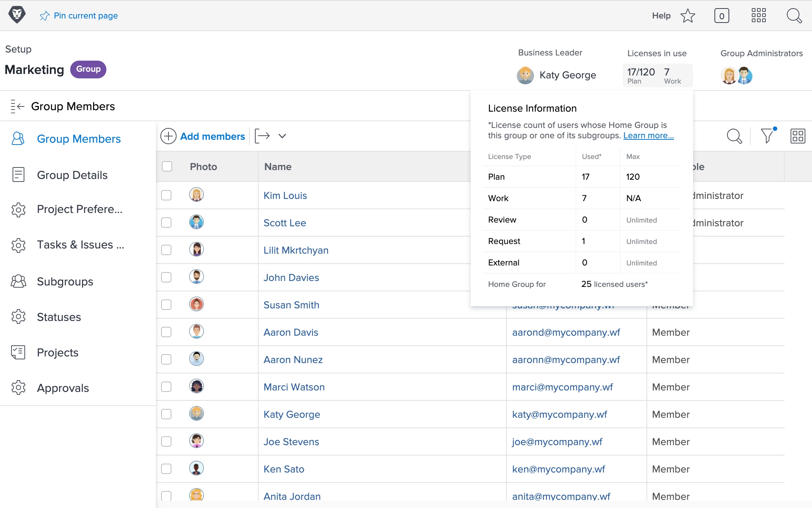Viewport: 812px width, 508px height.
Task: Follow the Learn more link
Action: (648, 135)
